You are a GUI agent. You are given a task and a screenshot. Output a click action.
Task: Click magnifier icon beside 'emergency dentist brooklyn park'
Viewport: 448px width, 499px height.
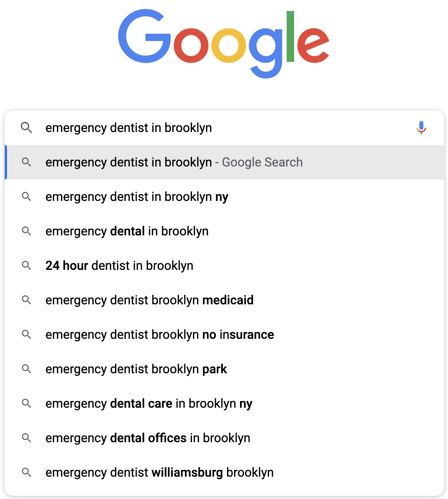[27, 369]
